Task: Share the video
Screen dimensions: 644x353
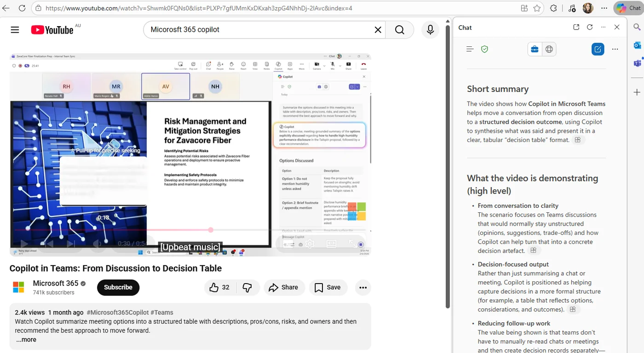Action: [x=284, y=287]
